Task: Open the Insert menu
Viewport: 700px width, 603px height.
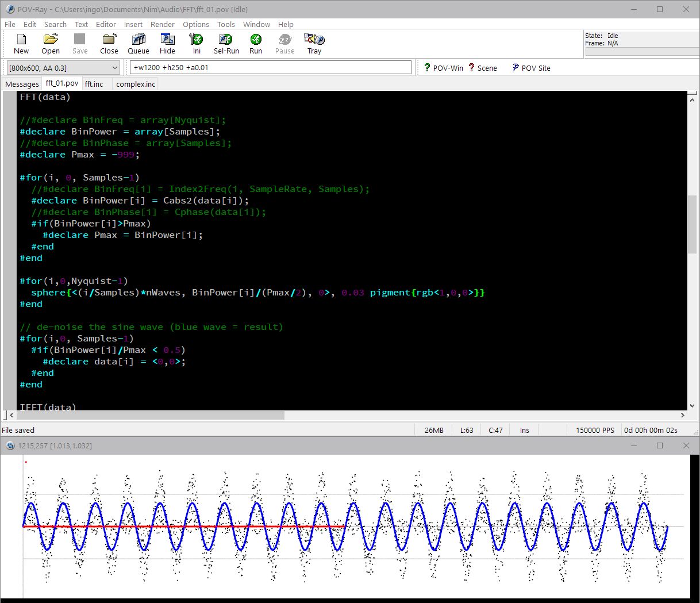Action: [133, 24]
